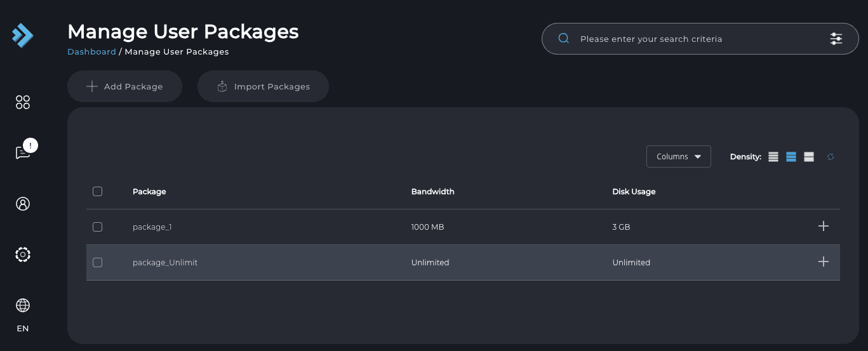Select the large density icon
The width and height of the screenshot is (868, 351).
(x=809, y=157)
